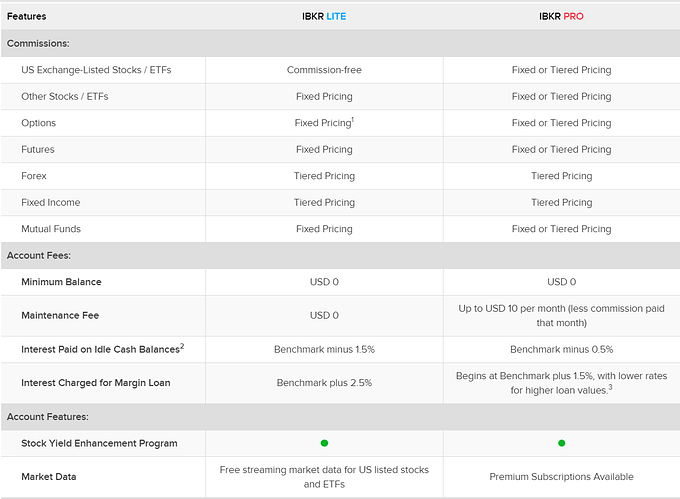Select Premium Subscriptions Available cell
Viewport: 680px width, 499px height.
tap(561, 476)
